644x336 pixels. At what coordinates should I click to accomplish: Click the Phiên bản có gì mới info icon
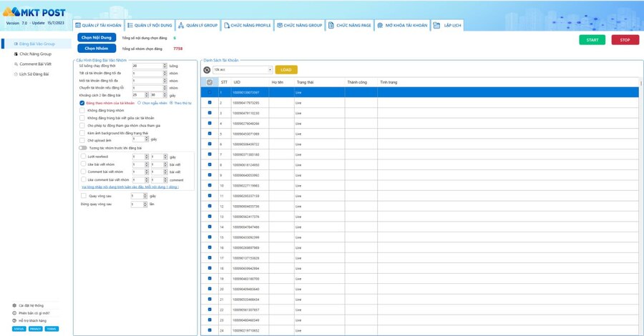[x=14, y=313]
